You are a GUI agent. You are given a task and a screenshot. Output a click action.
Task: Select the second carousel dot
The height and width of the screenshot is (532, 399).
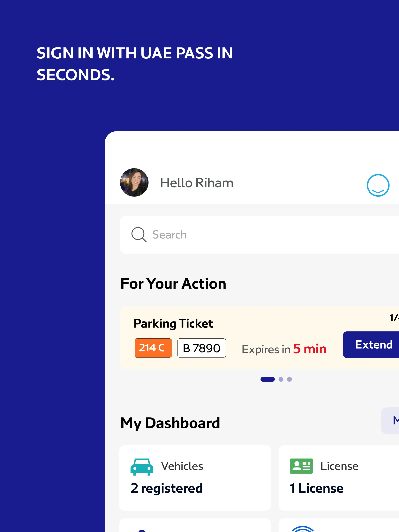(281, 379)
